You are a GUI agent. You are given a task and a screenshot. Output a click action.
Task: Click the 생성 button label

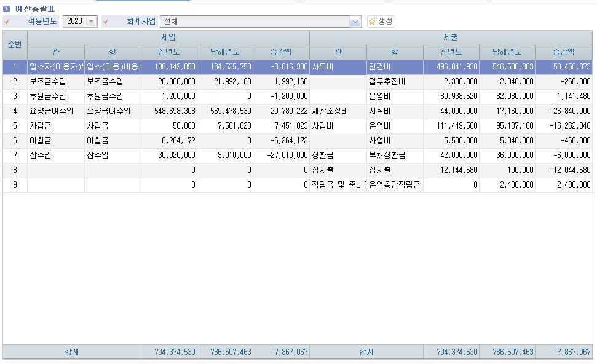(385, 22)
